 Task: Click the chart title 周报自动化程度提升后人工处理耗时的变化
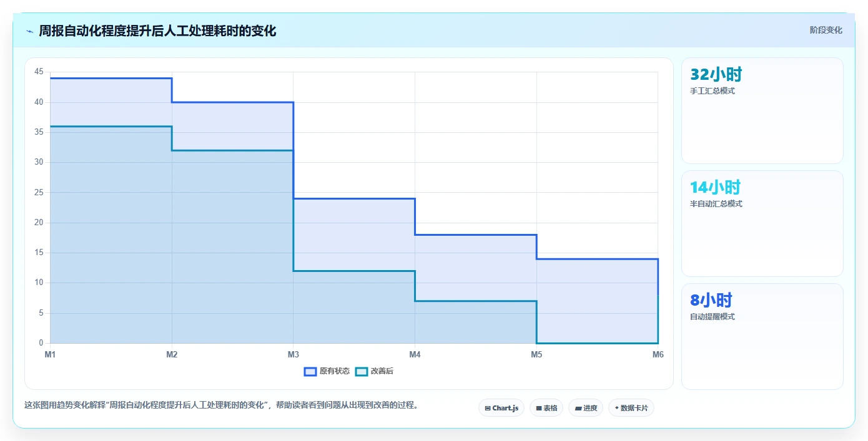click(157, 31)
